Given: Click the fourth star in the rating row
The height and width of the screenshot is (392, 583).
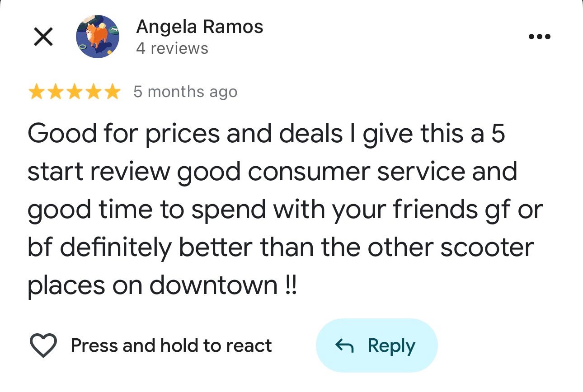Looking at the screenshot, I should pos(93,91).
